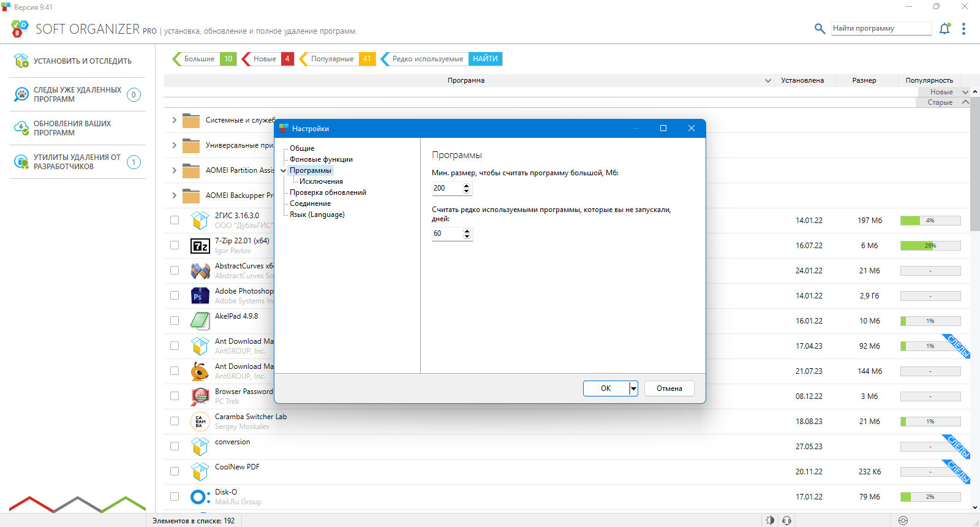Click the paw traces of removed programs icon

(x=21, y=94)
